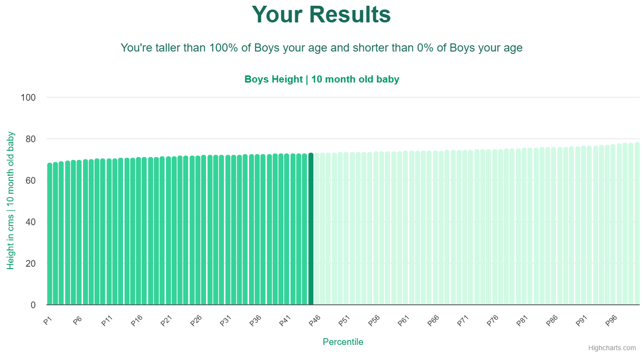The width and height of the screenshot is (644, 354).
Task: Click the P96 axis label
Action: (x=611, y=321)
